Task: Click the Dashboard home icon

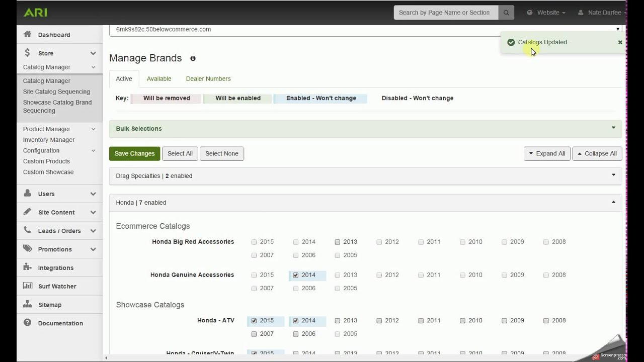Action: (x=27, y=34)
